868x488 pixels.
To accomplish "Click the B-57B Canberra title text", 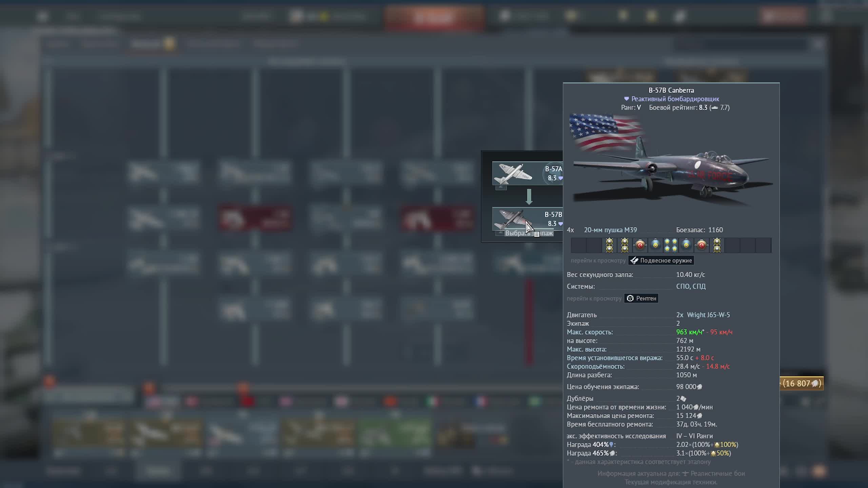I will point(671,90).
